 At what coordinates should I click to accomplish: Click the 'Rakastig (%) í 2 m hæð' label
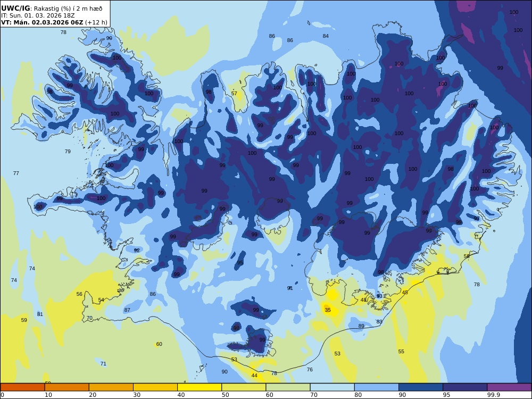pos(68,9)
